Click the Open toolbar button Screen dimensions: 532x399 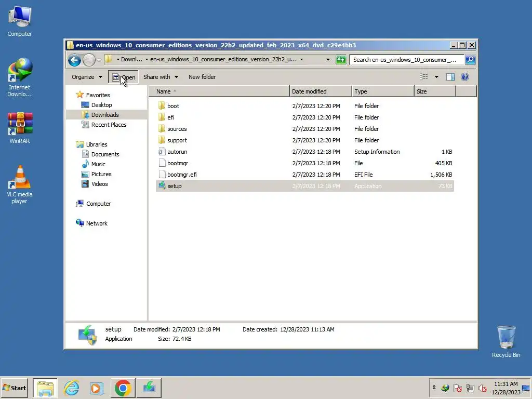(x=124, y=77)
